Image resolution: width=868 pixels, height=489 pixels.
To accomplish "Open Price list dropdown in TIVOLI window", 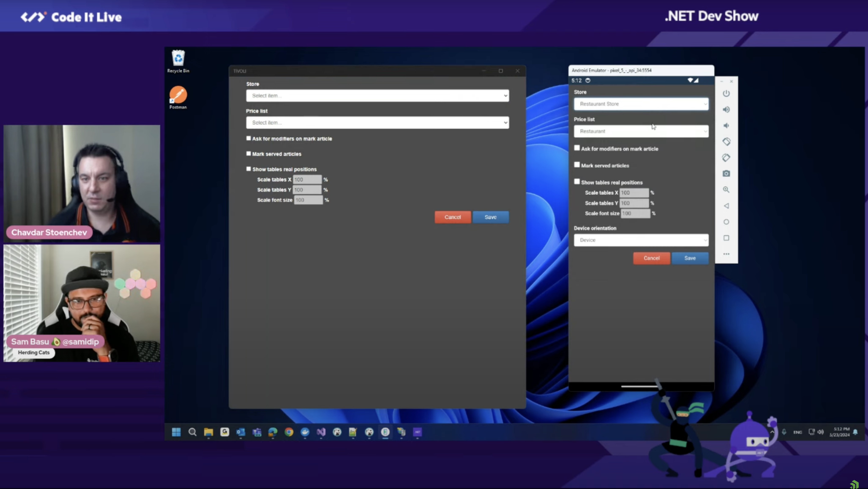I will [x=377, y=123].
